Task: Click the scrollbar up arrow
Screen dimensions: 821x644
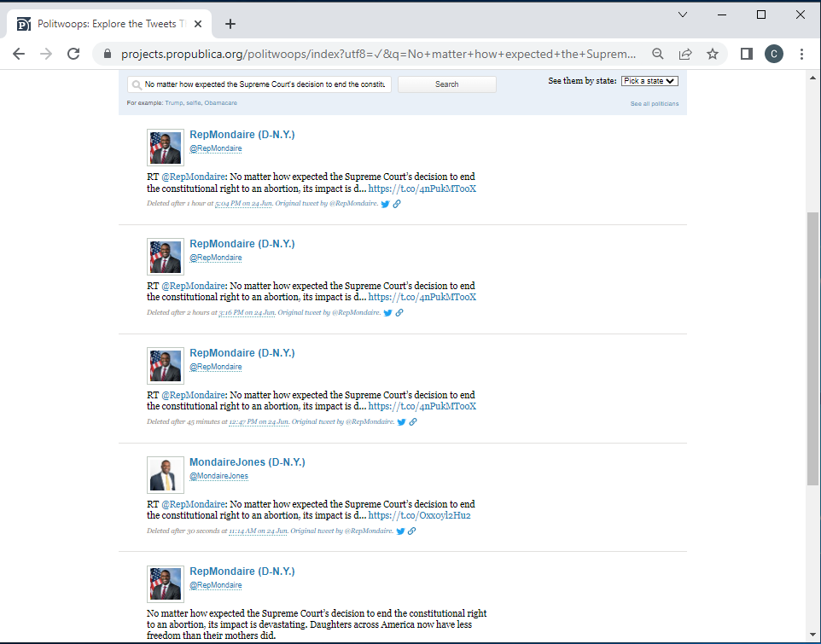Action: click(x=812, y=78)
